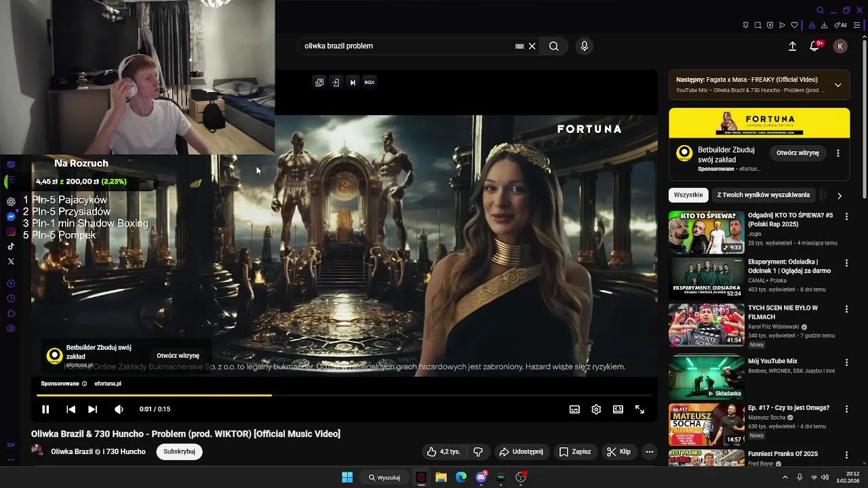This screenshot has height=488, width=868.
Task: Open menu for Mój YouTube Mix
Action: coord(846,363)
